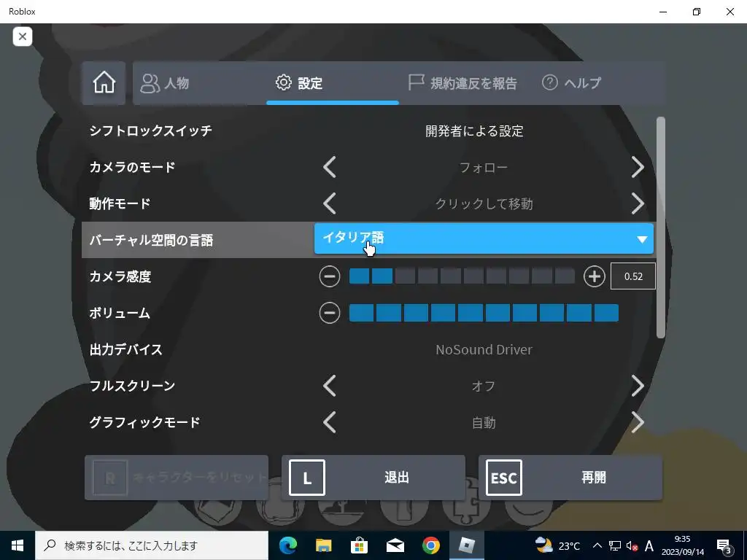
Task: Previous option arrow for フルスクリーン
Action: point(330,386)
